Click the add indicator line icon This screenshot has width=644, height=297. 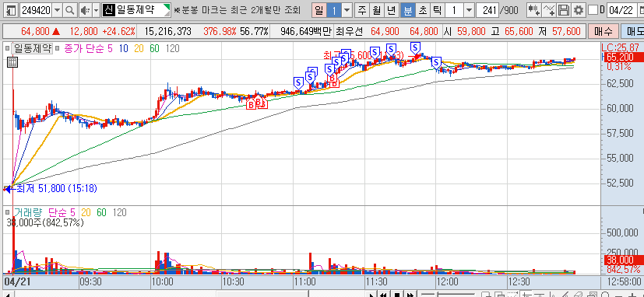tap(549, 10)
